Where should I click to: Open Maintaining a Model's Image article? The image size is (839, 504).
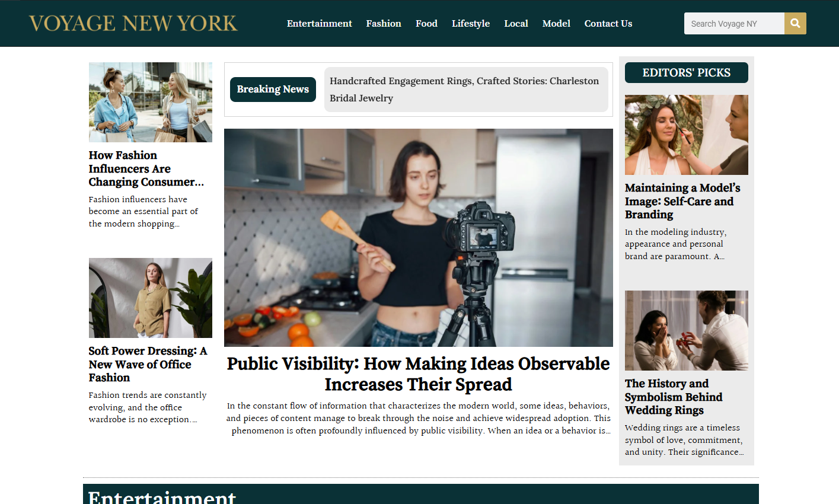pos(682,201)
